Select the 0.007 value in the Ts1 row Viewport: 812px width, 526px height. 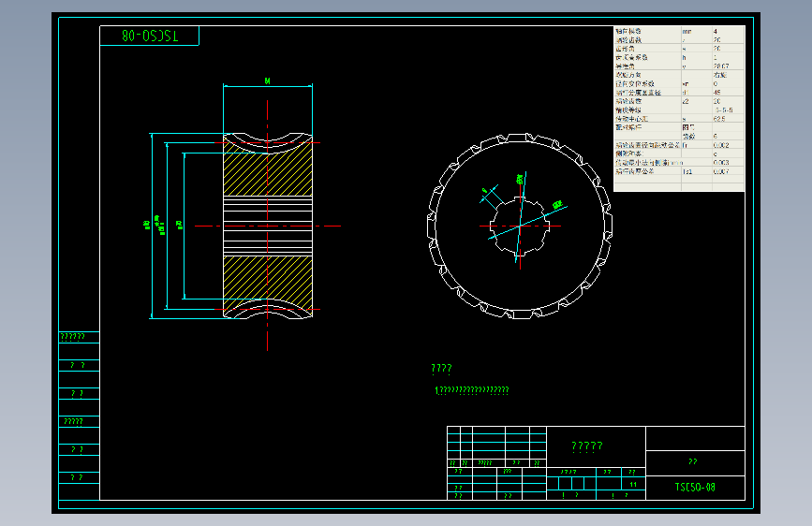coord(721,171)
